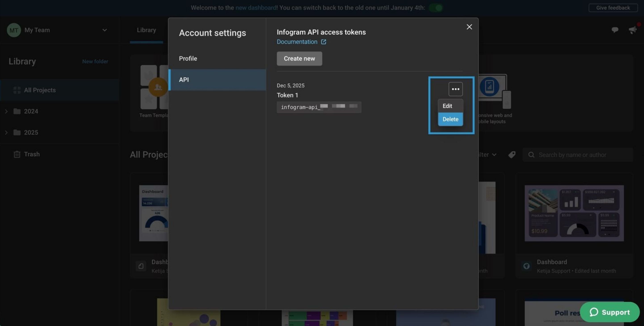Expand the 2024 folder in sidebar
Viewport: 644px width, 326px height.
pyautogui.click(x=6, y=111)
